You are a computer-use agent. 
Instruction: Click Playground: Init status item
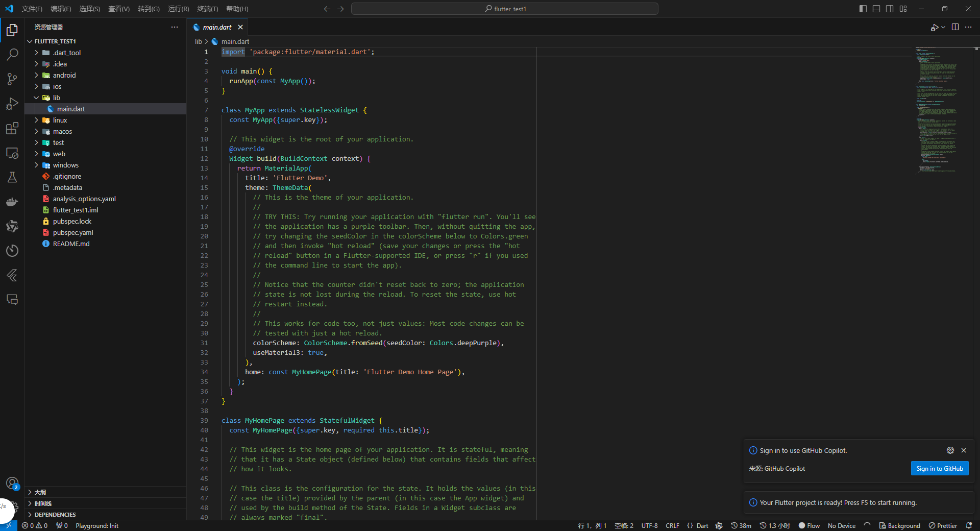[x=97, y=525]
